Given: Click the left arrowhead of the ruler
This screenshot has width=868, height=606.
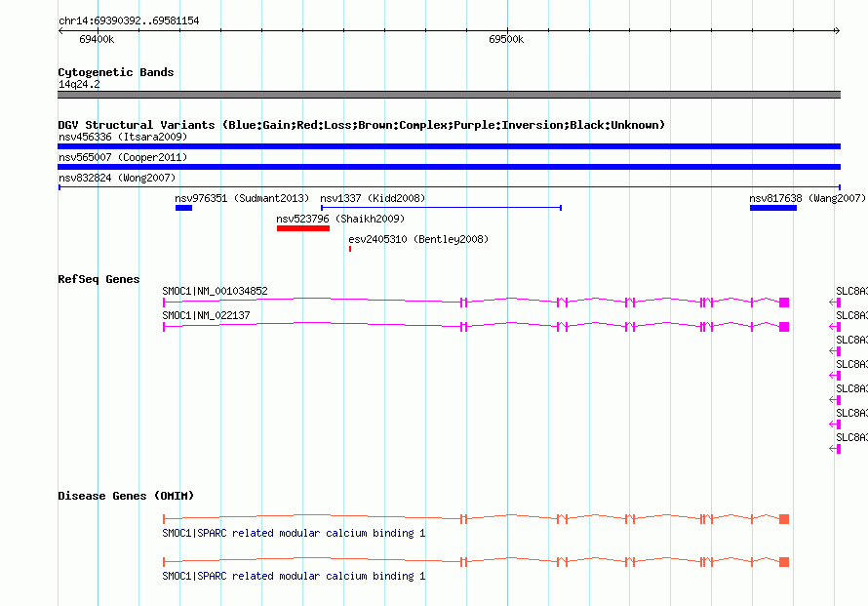Looking at the screenshot, I should pos(60,31).
